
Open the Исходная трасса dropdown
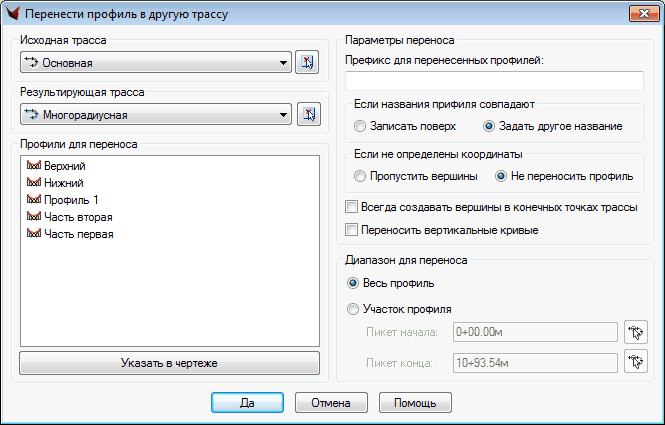(x=155, y=63)
